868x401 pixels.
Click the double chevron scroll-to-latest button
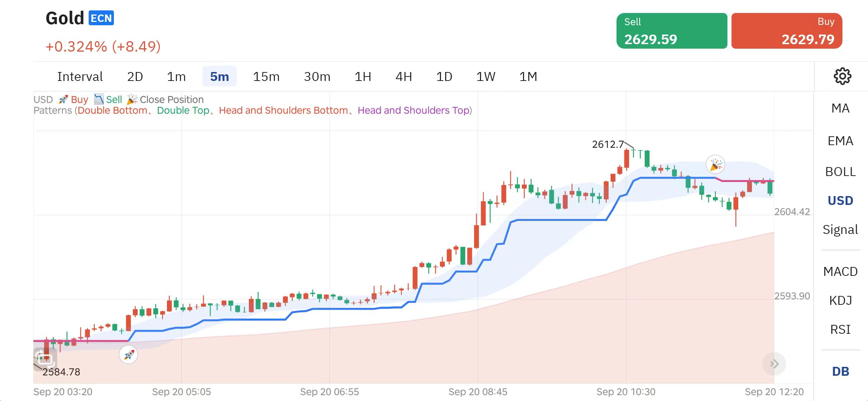point(774,364)
